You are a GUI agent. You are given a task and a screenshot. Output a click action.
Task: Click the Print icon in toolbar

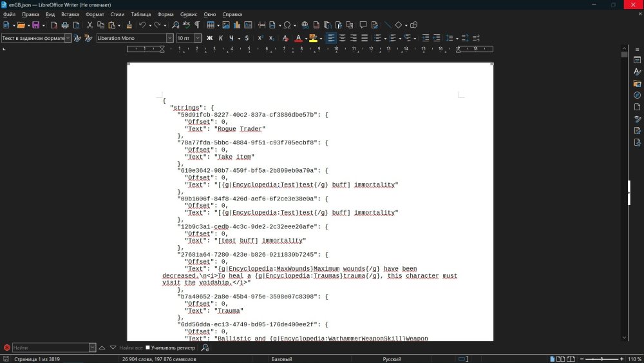click(x=65, y=25)
